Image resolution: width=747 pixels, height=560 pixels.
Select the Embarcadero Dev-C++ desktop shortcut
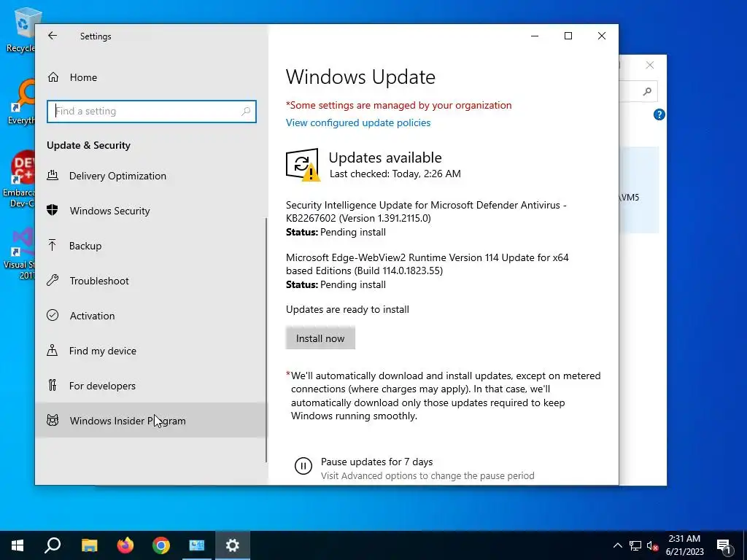(x=19, y=179)
